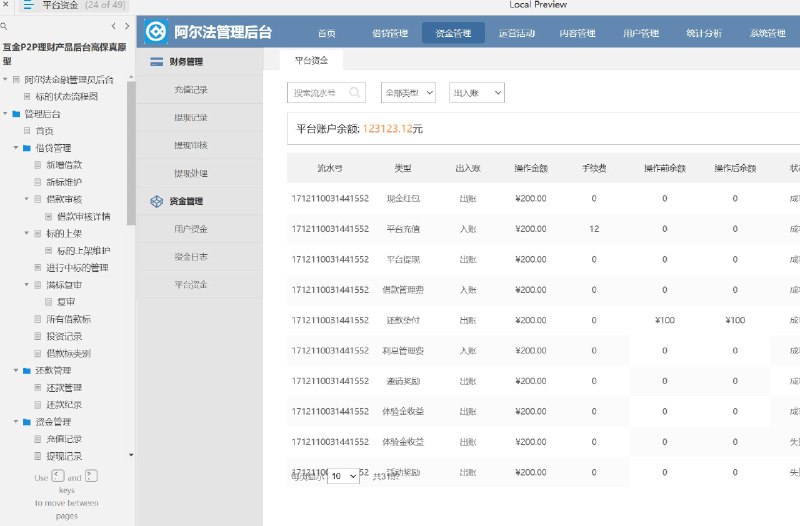Click the hamburger menu icon beside 平台资金 title
This screenshot has height=526, width=800.
tap(28, 5)
